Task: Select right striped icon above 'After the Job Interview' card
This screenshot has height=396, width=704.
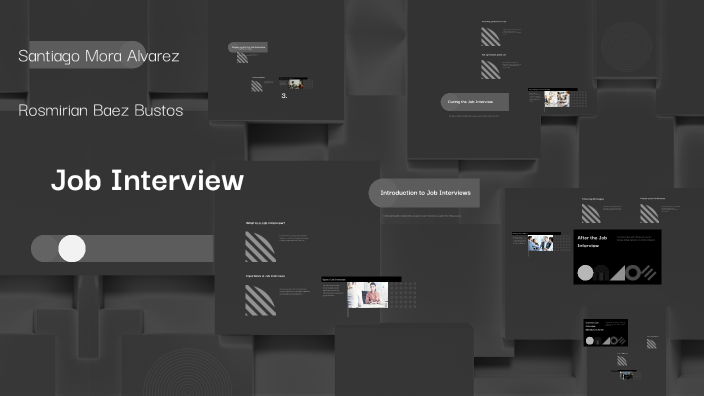Action: (649, 214)
